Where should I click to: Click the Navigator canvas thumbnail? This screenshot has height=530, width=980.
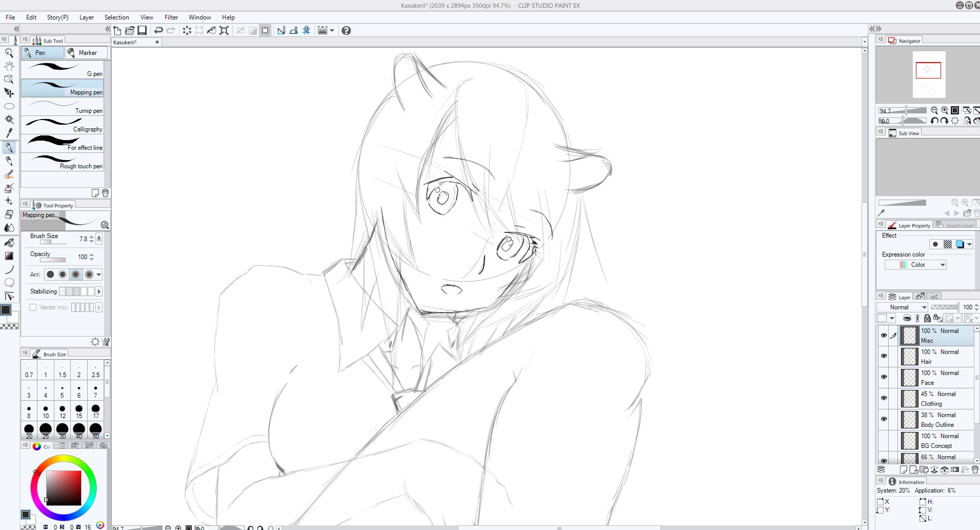[929, 74]
